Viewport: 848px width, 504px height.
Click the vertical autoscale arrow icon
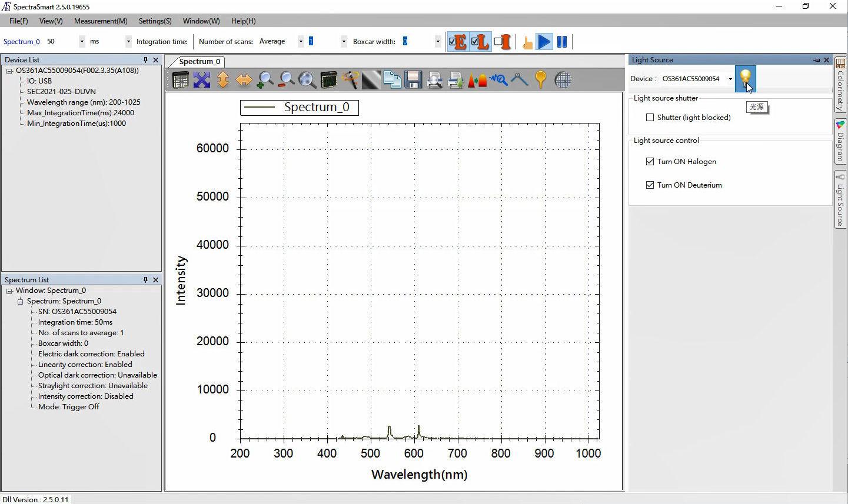[223, 80]
